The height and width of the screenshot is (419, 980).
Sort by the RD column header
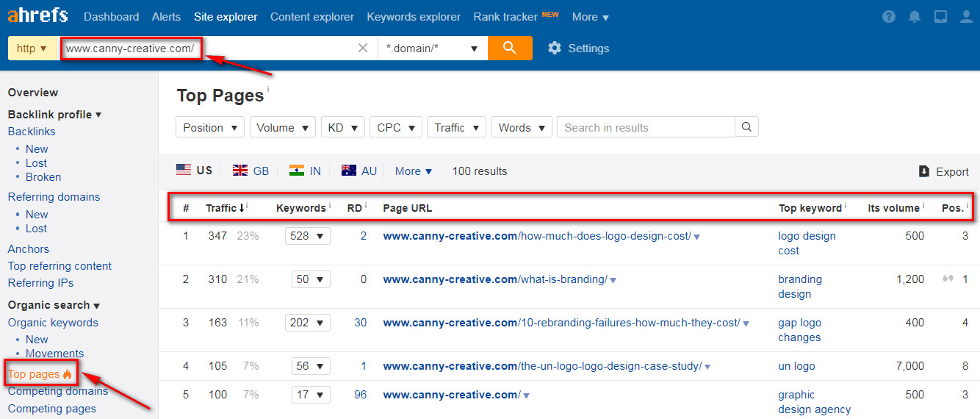355,208
